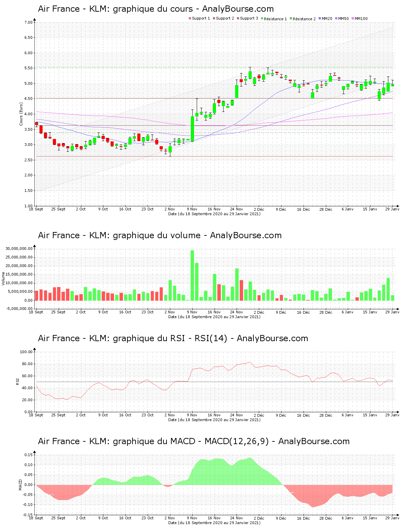This screenshot has width=412, height=532.
Task: Click the tallest green volume bar
Action: click(x=192, y=275)
